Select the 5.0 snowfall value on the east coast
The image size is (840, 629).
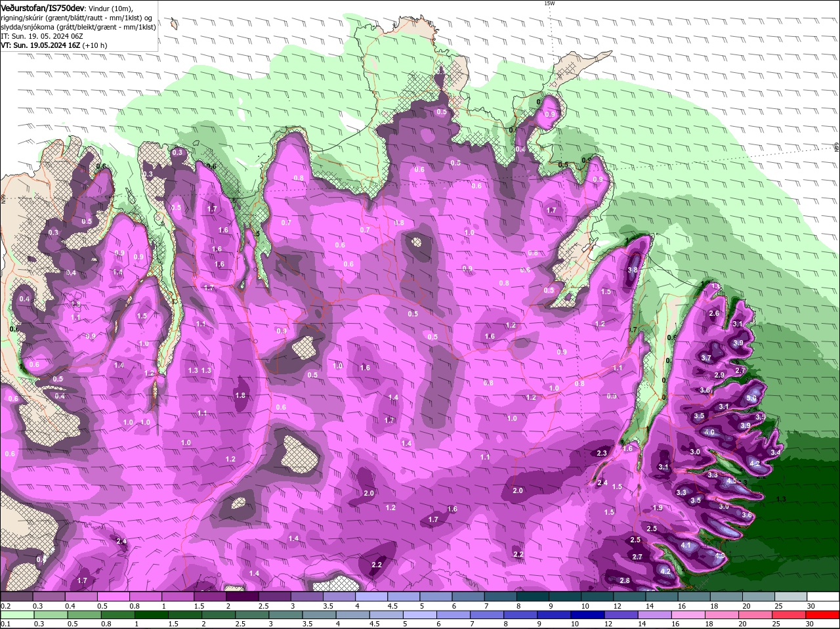click(751, 398)
